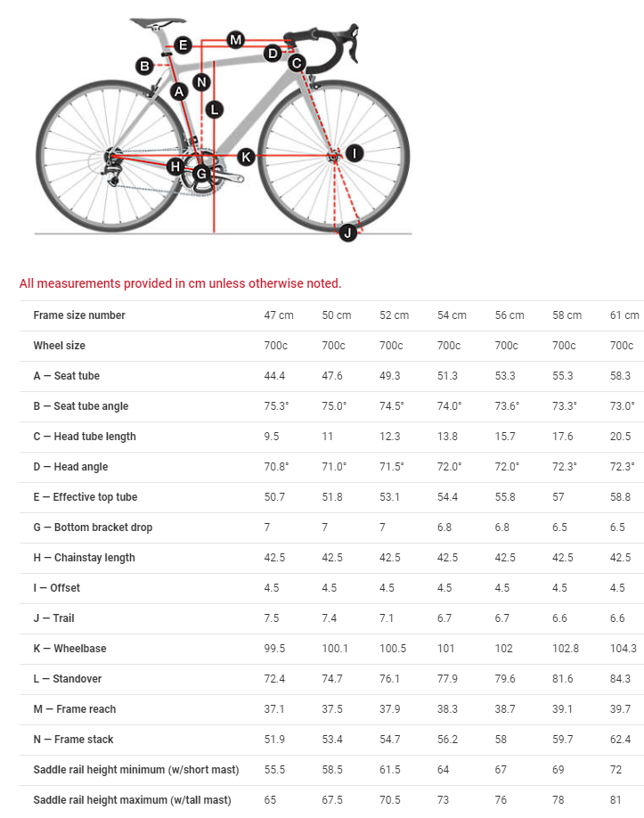The image size is (644, 818).
Task: Click the I offset marker
Action: pos(355,153)
